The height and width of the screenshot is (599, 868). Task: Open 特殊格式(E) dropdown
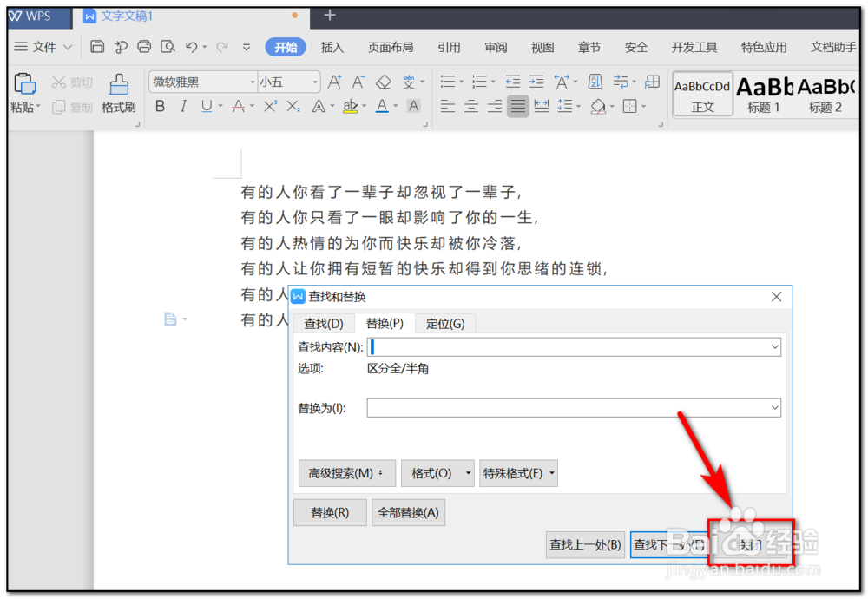[x=519, y=473]
